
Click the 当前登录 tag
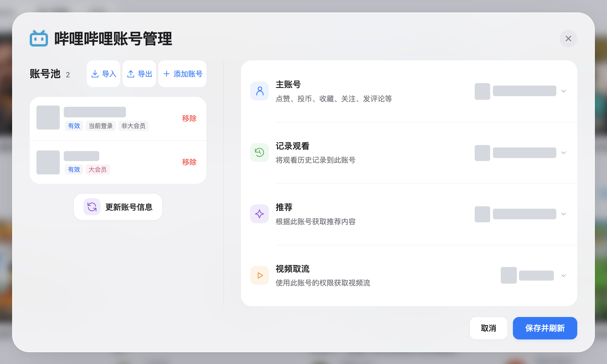(100, 126)
